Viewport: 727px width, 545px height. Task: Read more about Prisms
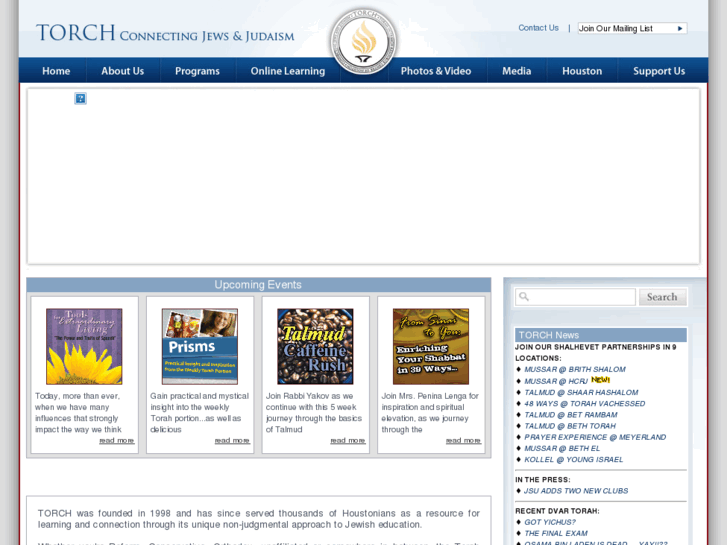coord(232,441)
